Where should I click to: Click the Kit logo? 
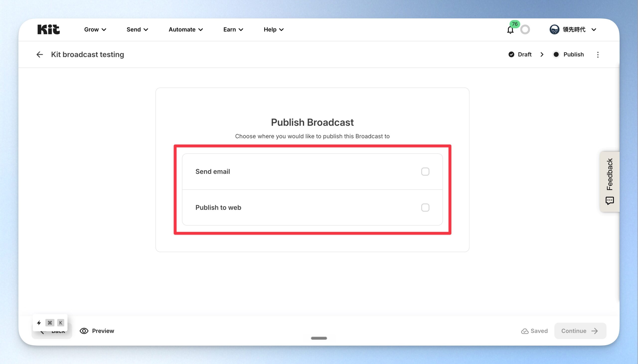pyautogui.click(x=49, y=29)
